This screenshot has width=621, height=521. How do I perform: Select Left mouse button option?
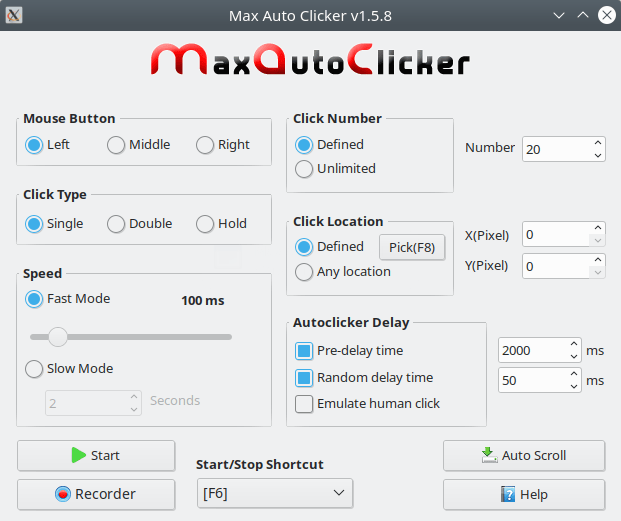(47, 145)
